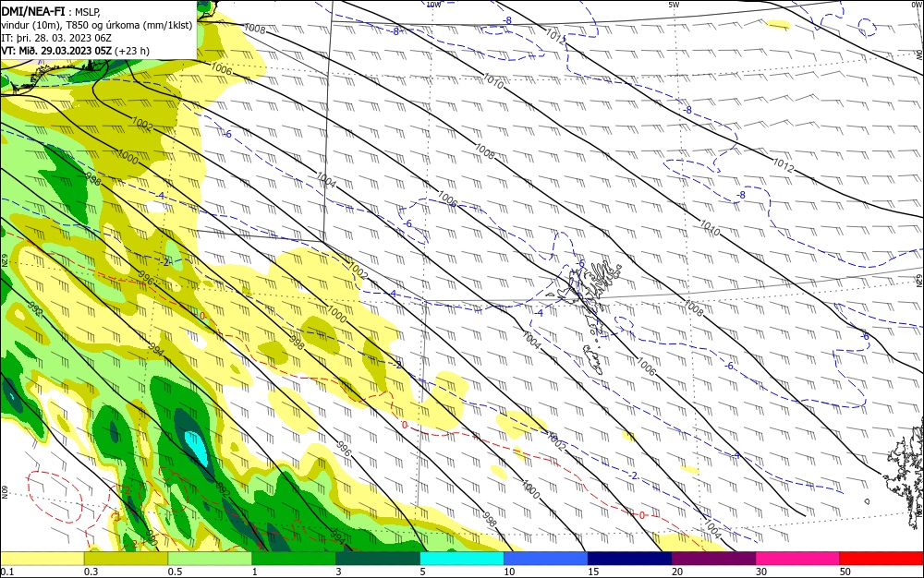The image size is (924, 578).
Task: Pick the dark green 3–5 legend swatch
Action: click(378, 559)
